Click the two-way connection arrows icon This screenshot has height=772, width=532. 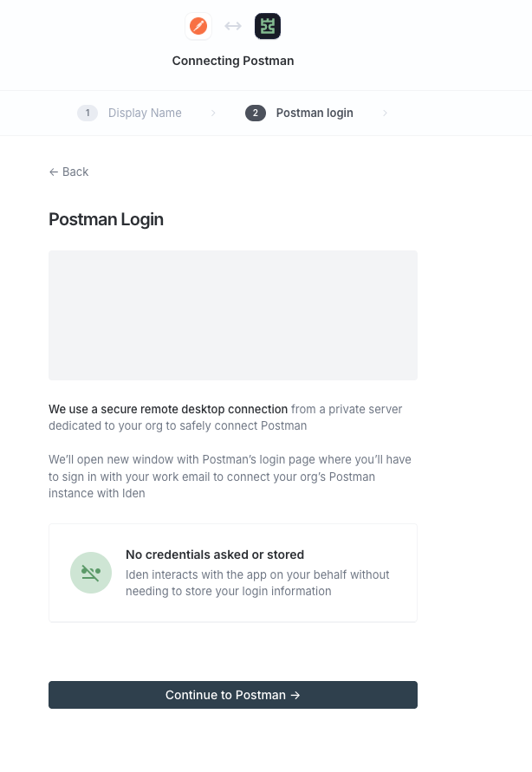point(233,26)
